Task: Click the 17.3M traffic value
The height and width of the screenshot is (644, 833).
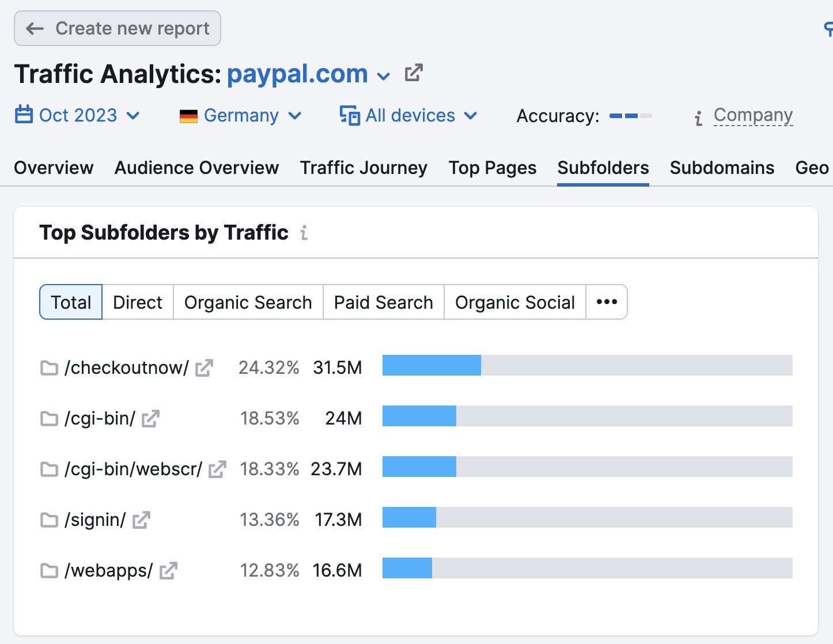Action: pos(339,520)
